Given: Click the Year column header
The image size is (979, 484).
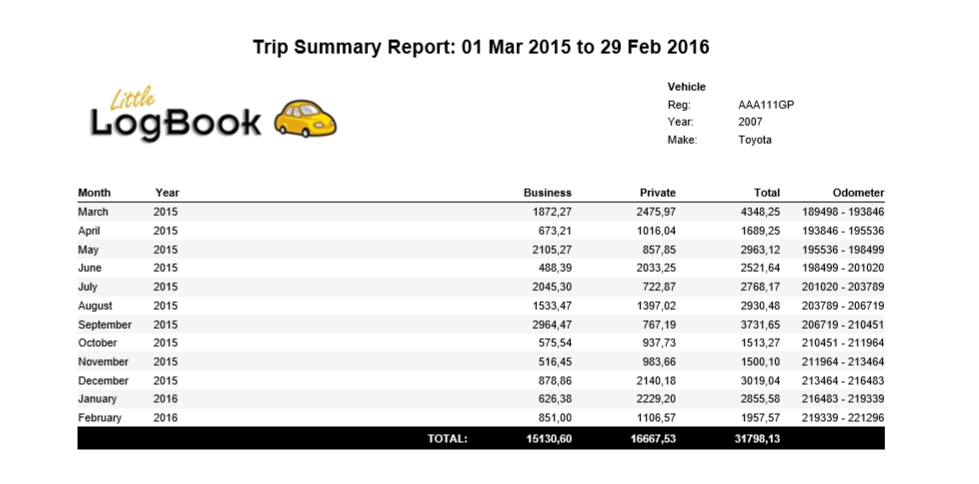Looking at the screenshot, I should coord(167,192).
